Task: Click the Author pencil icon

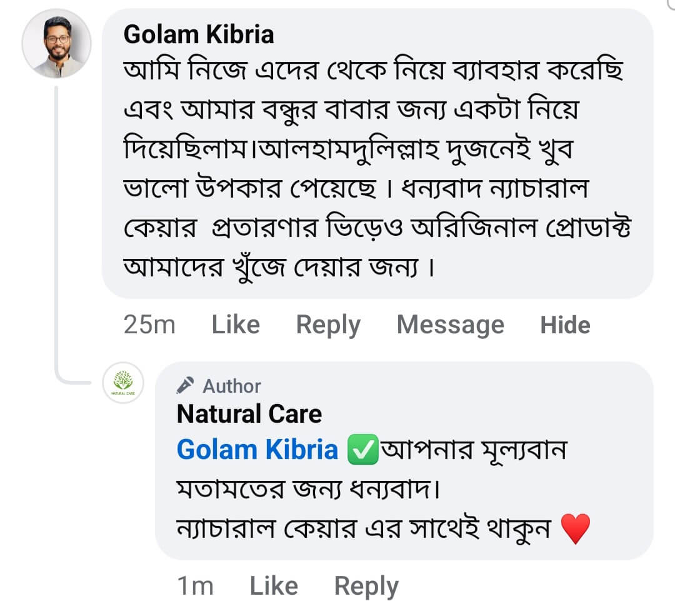Action: pyautogui.click(x=186, y=385)
